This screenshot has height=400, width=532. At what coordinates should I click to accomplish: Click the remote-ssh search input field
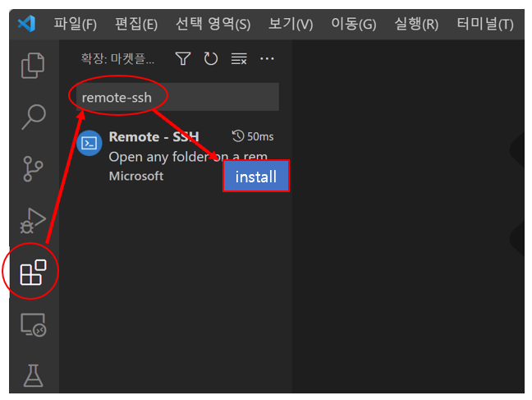(x=177, y=97)
